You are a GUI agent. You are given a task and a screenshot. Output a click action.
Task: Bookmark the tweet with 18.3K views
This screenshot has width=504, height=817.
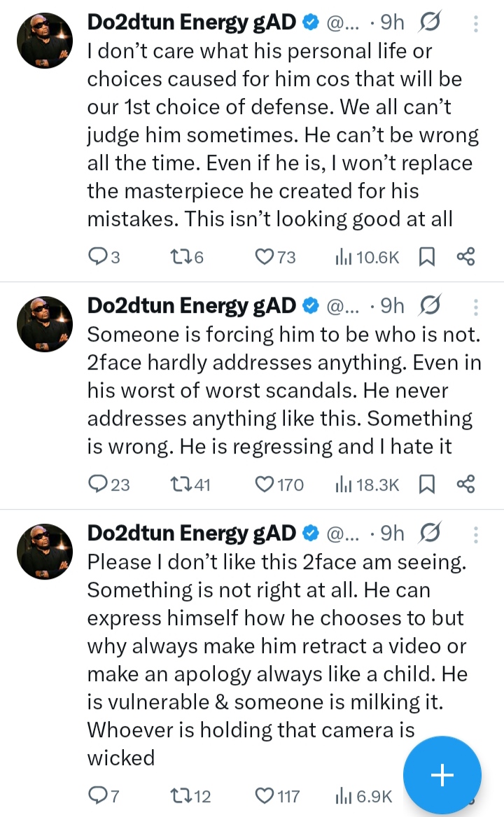(426, 484)
